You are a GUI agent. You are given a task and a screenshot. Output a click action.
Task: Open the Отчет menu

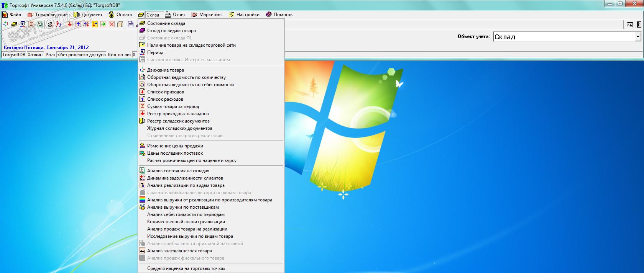click(175, 15)
